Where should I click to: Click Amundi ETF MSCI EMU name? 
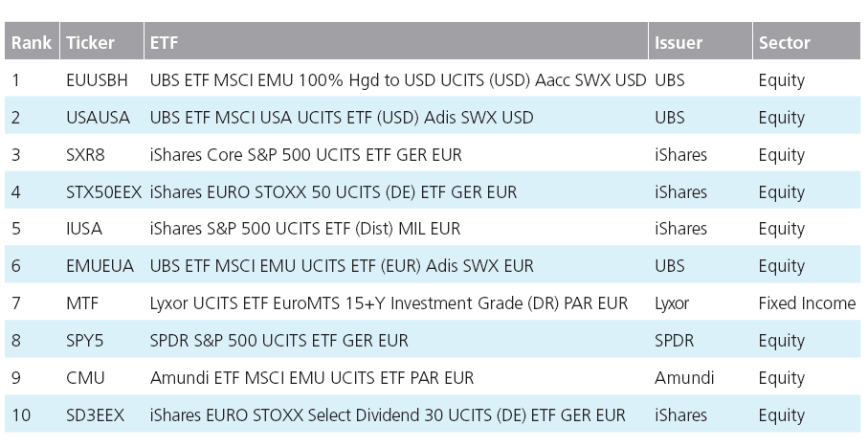coord(312,378)
